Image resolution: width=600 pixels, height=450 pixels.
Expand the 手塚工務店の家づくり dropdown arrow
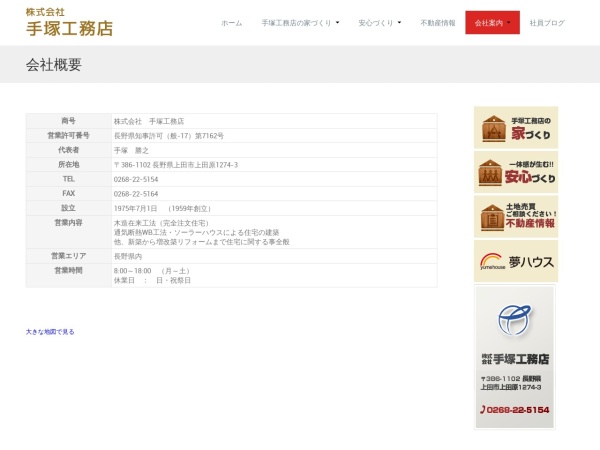click(338, 23)
